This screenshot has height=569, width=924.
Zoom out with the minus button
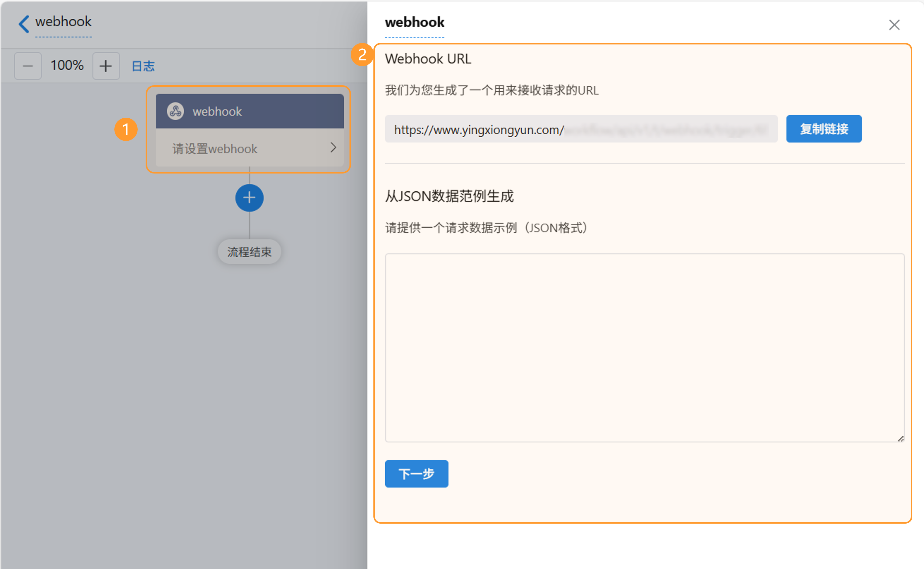click(x=28, y=66)
